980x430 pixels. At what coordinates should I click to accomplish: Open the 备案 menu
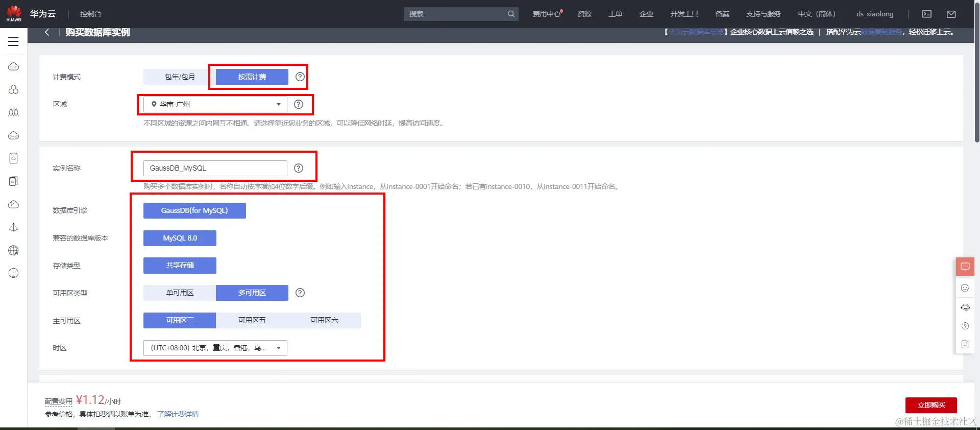tap(722, 14)
